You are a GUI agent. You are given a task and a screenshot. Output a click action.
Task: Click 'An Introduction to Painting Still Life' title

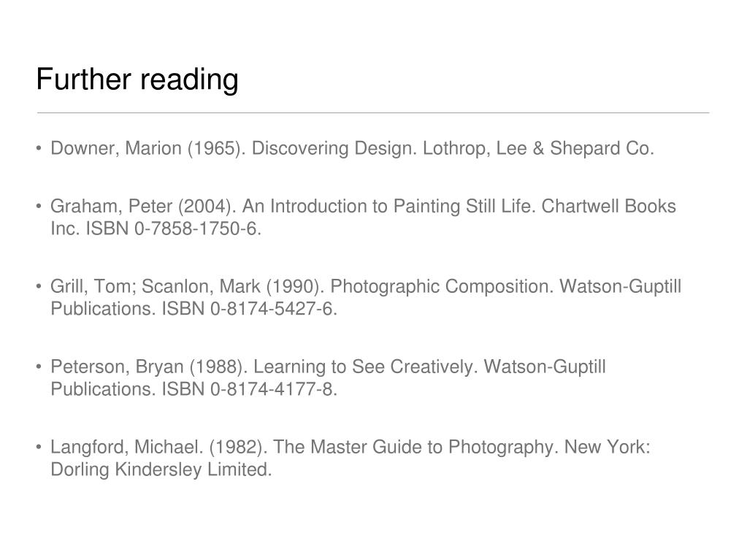pyautogui.click(x=388, y=207)
